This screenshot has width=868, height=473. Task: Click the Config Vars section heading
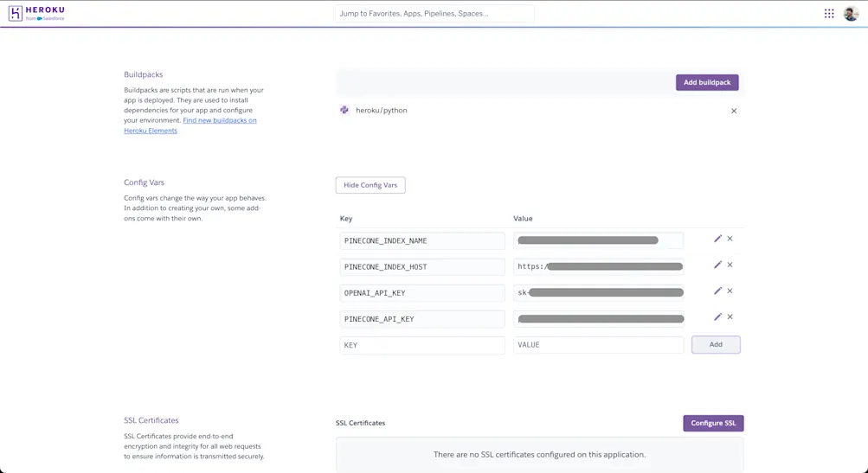pyautogui.click(x=144, y=182)
